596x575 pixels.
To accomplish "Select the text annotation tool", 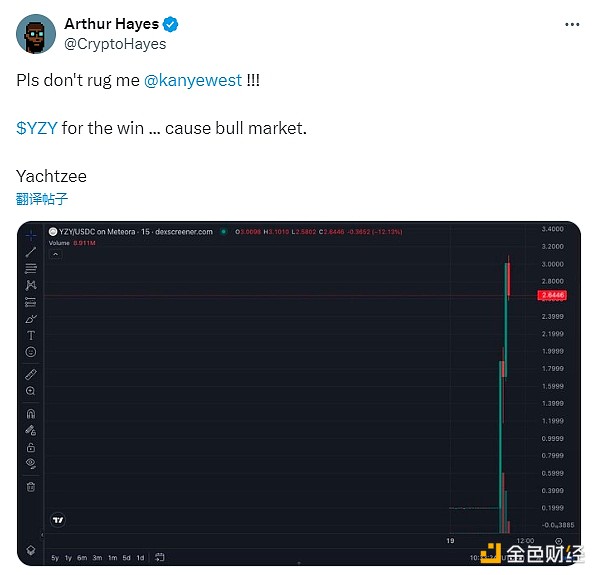I will click(31, 335).
